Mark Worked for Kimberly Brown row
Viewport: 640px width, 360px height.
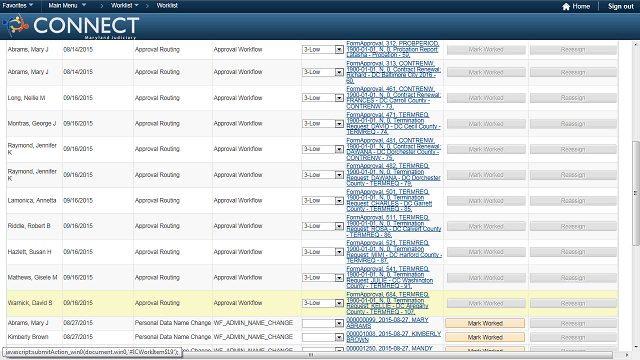click(485, 337)
